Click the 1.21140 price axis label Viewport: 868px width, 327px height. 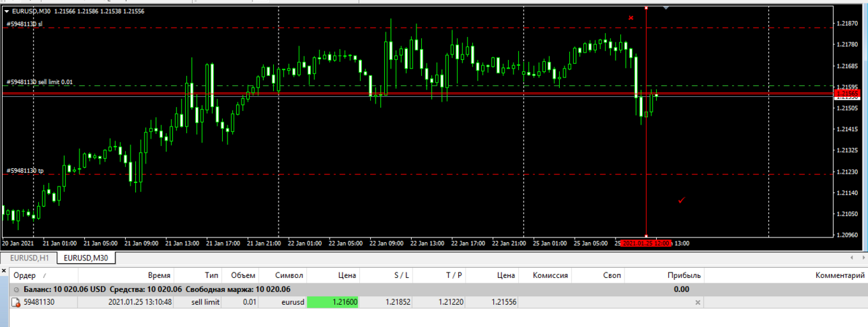pos(846,193)
